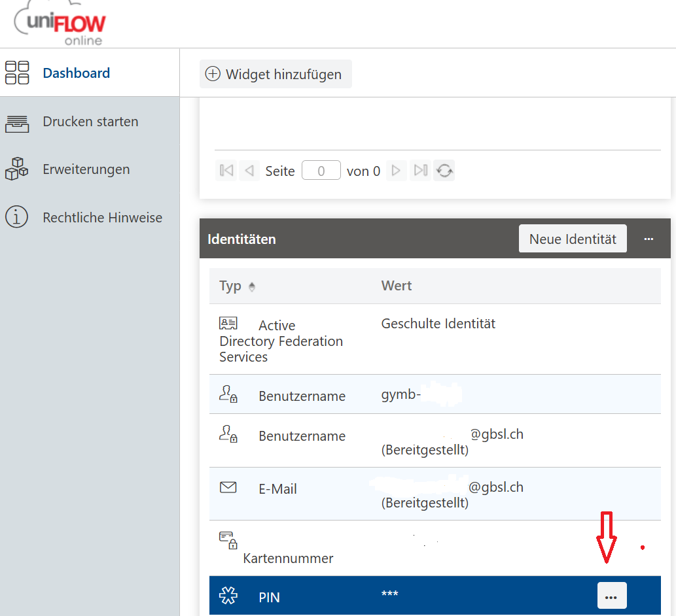The image size is (676, 616).
Task: Open the PIN row more-options button
Action: 611,596
